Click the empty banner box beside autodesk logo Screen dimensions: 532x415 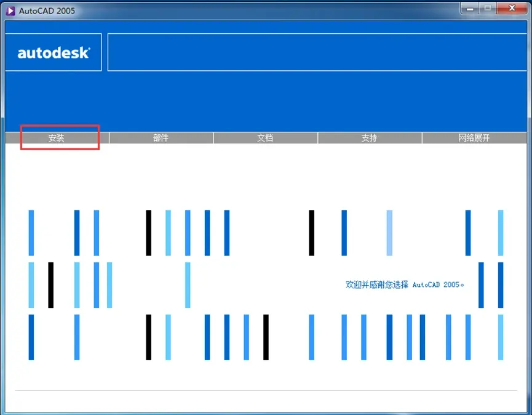tap(317, 52)
